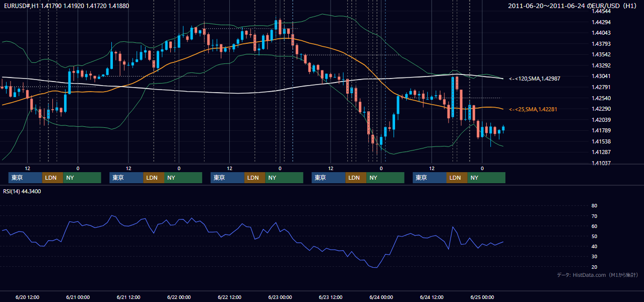
Task: Click price axis value 1.44544
Action: pos(601,11)
